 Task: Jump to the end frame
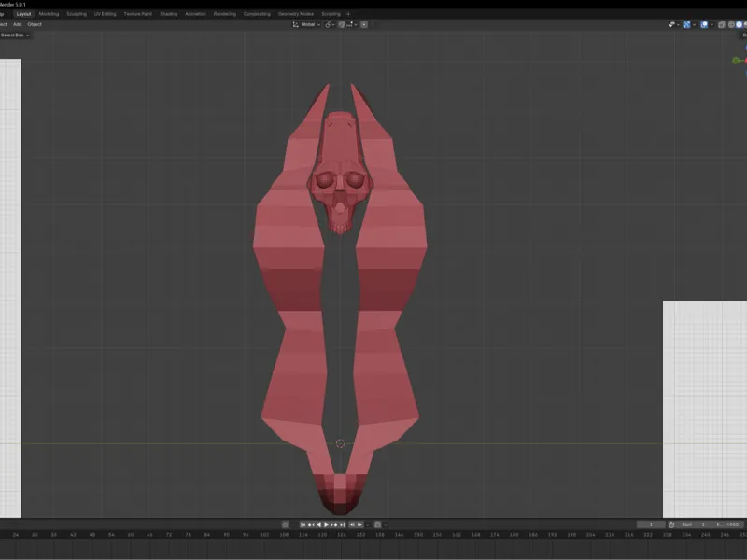point(342,525)
